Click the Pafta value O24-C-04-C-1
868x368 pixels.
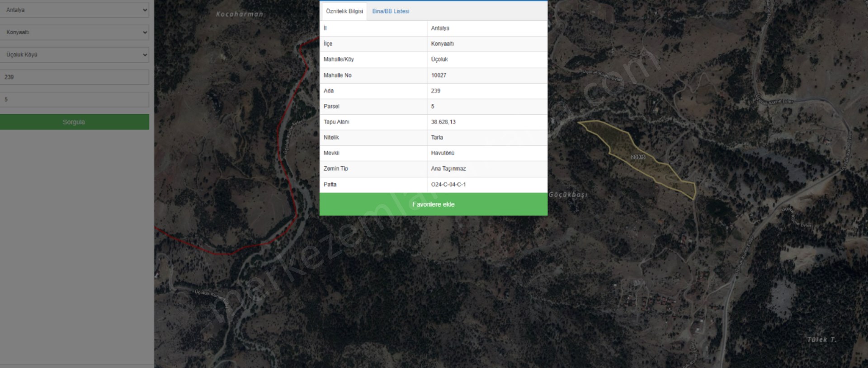click(448, 184)
